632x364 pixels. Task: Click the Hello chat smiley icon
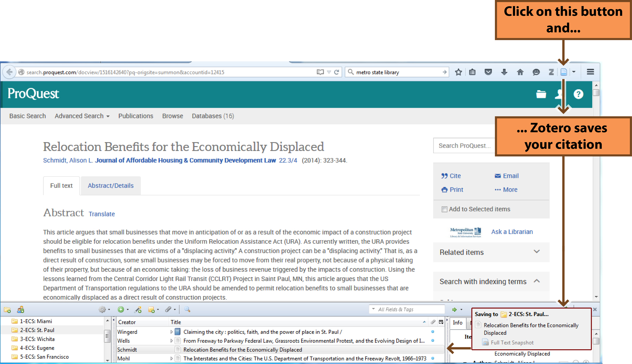point(536,72)
